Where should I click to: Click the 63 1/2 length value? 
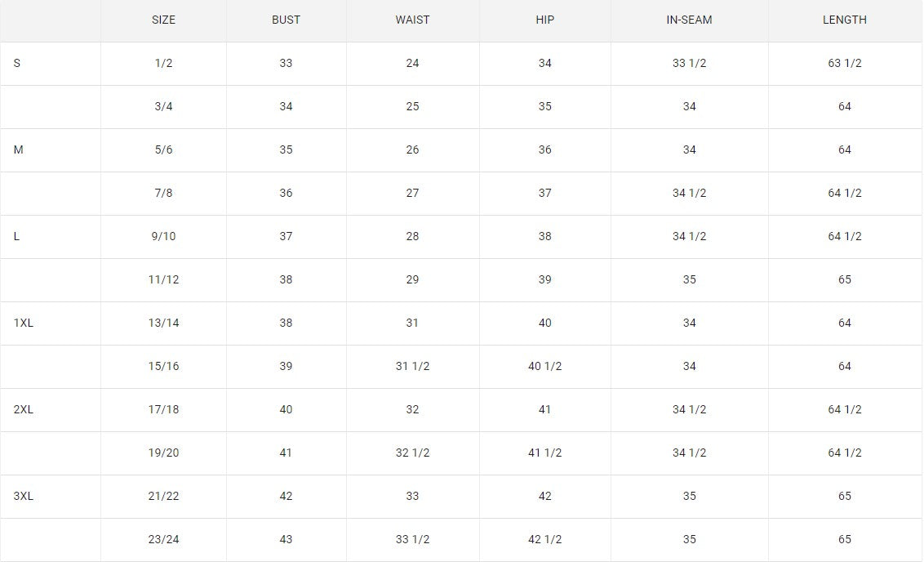coord(844,63)
